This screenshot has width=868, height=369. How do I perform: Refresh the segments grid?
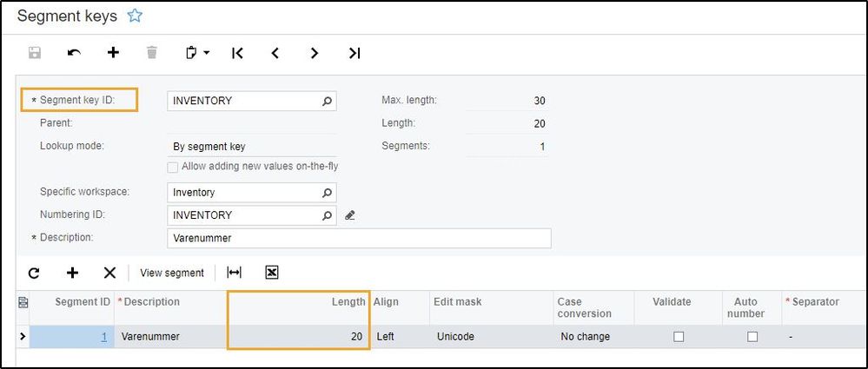click(34, 273)
